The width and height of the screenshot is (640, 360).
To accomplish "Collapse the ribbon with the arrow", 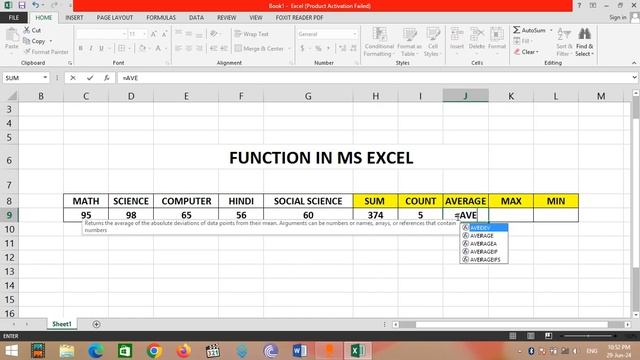I will click(634, 63).
